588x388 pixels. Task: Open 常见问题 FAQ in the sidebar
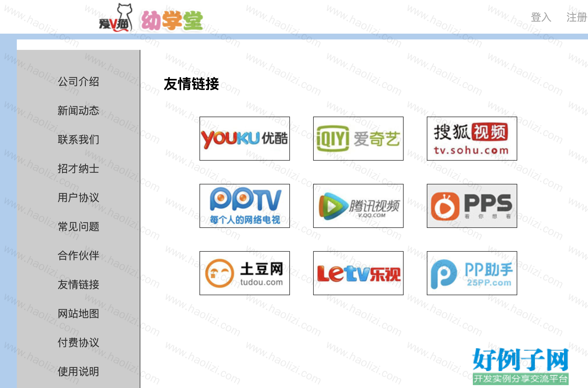[x=78, y=226]
